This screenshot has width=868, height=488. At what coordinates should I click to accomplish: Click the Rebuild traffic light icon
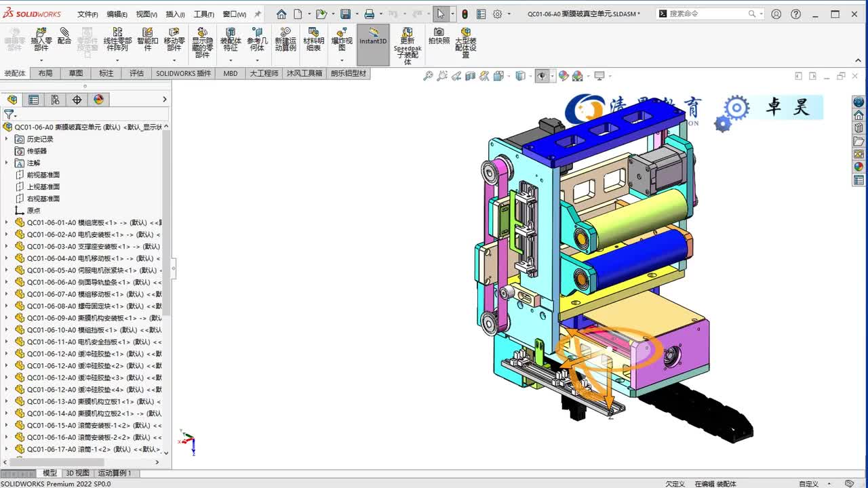pos(465,14)
